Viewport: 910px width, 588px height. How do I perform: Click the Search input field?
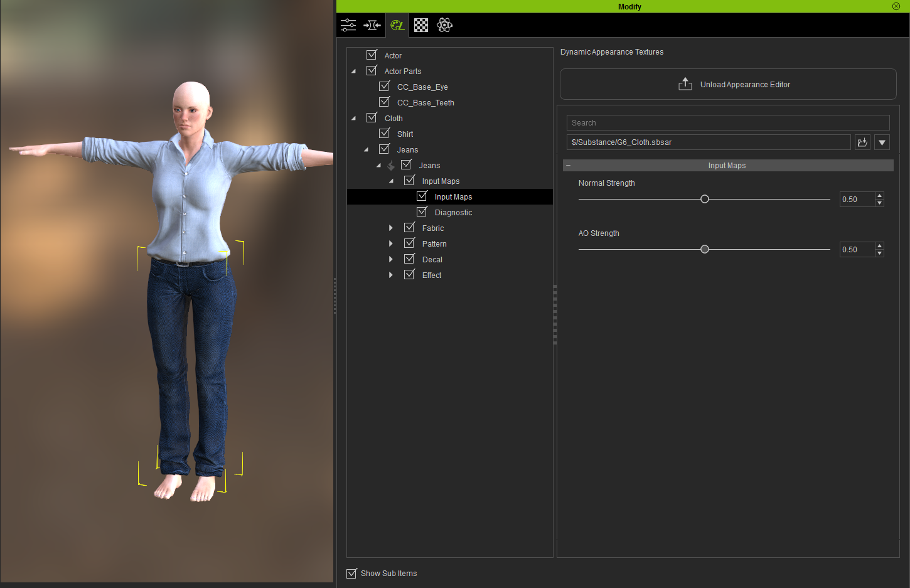click(728, 123)
